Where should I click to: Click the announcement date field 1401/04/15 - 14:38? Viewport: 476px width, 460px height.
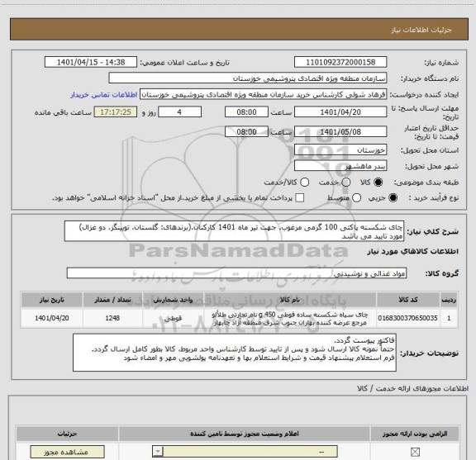(91, 62)
